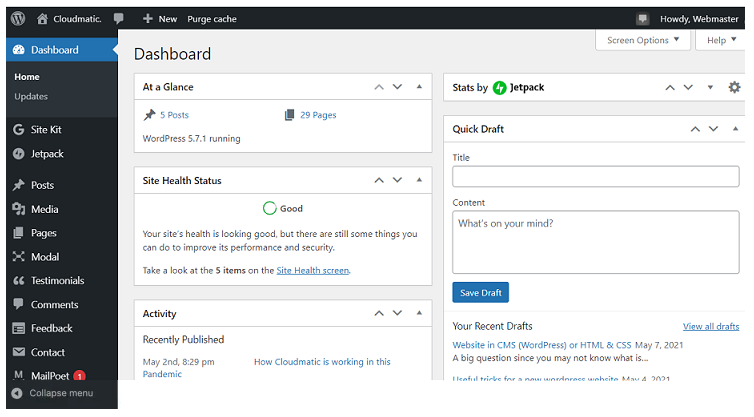This screenshot has width=754, height=417.
Task: Open the 29 Pages link
Action: click(318, 115)
